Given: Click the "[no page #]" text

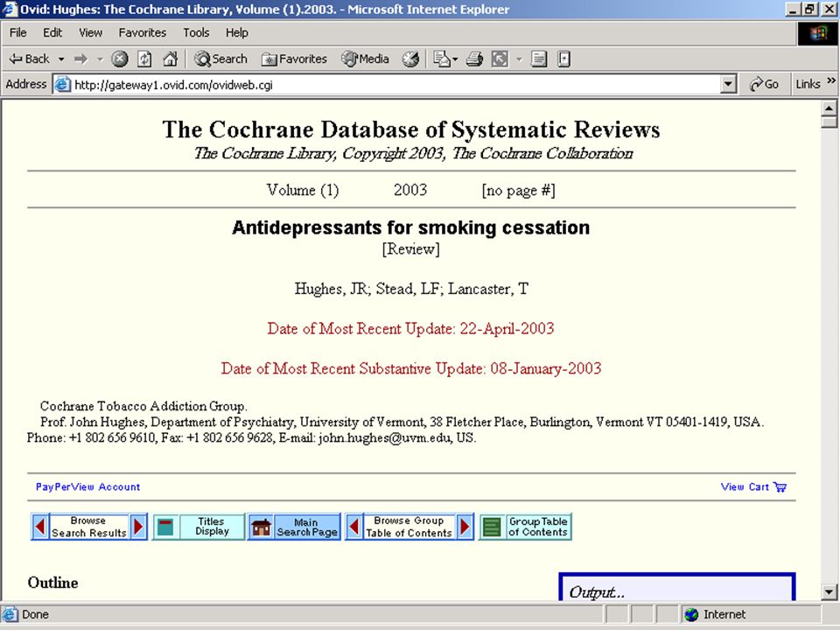Looking at the screenshot, I should tap(519, 190).
